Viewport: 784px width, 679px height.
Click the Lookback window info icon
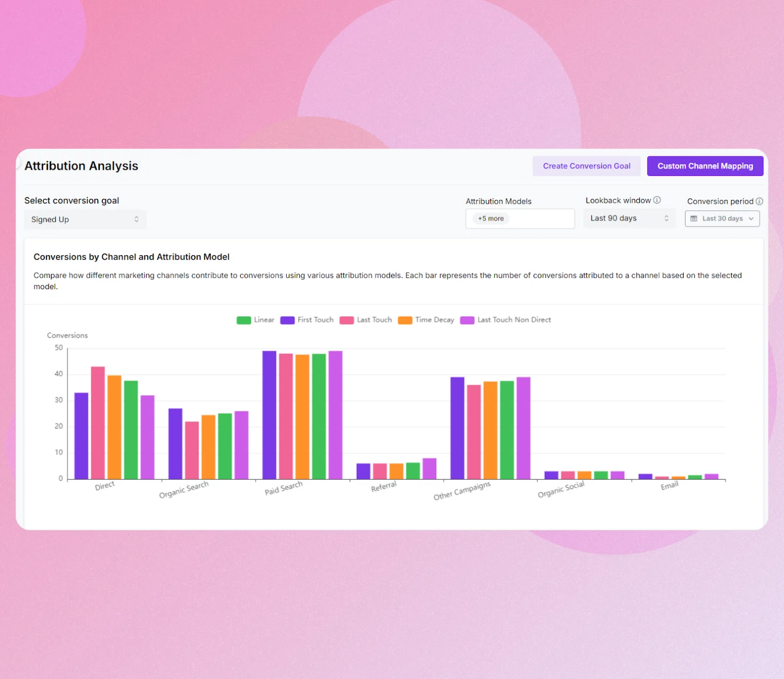(x=657, y=200)
